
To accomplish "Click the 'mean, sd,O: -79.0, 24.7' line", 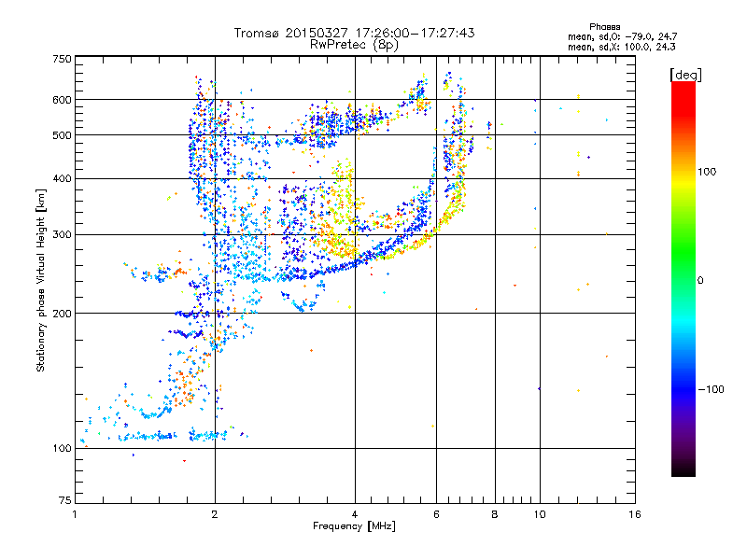I will click(622, 36).
